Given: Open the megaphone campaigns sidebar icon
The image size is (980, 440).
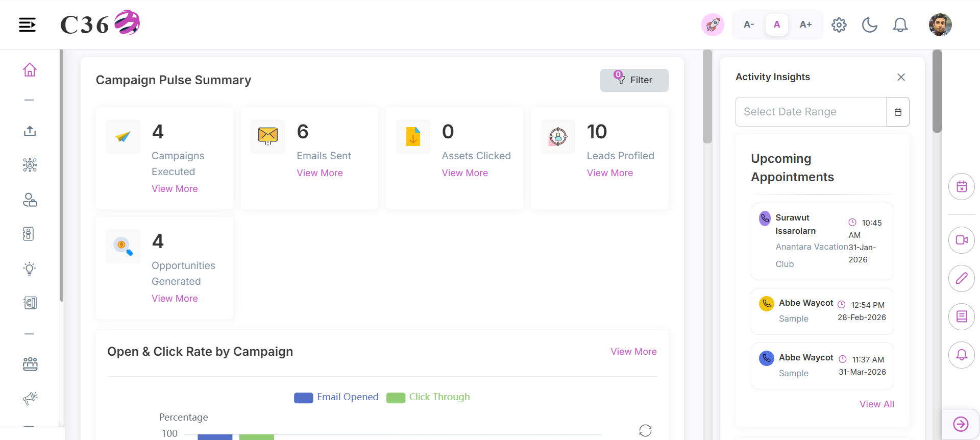Looking at the screenshot, I should [30, 398].
